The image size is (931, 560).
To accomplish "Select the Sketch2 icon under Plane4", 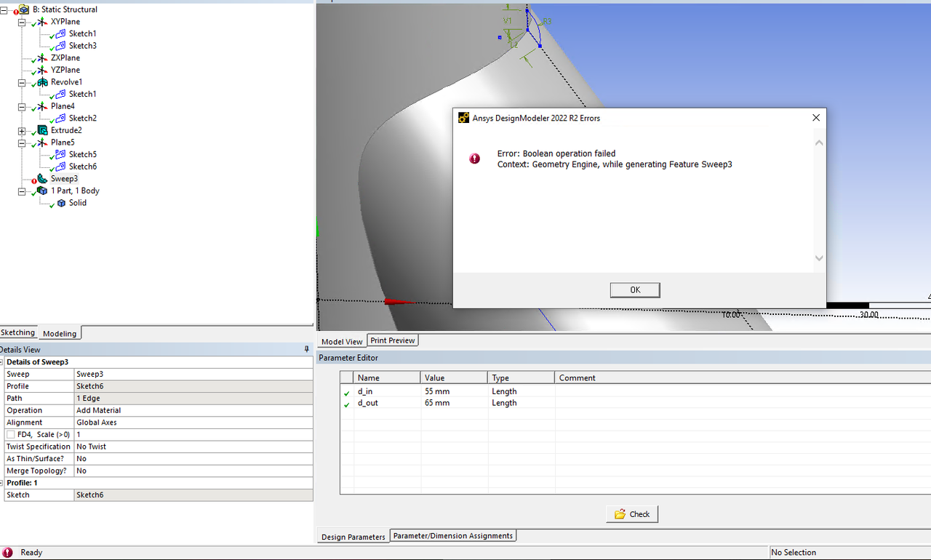I will click(x=61, y=118).
